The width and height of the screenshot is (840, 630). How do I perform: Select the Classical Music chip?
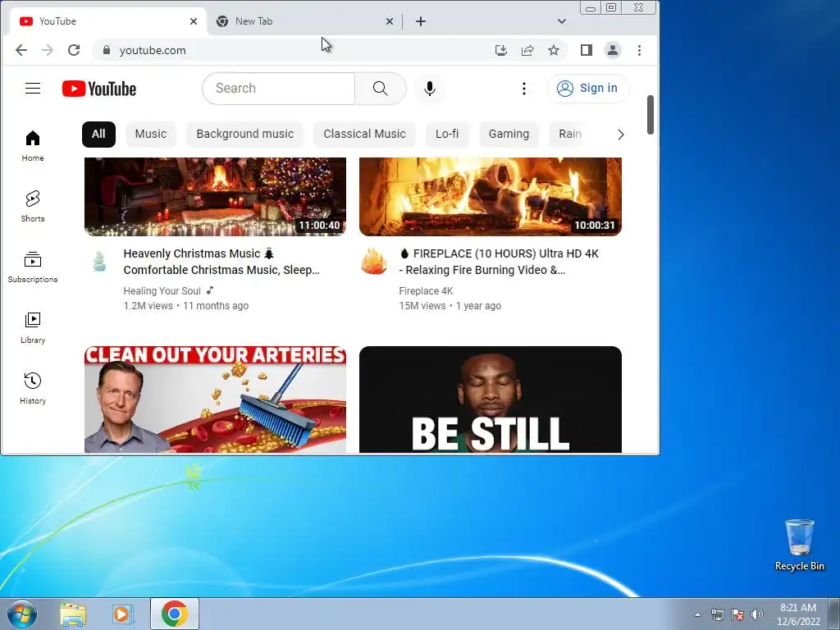click(x=364, y=134)
